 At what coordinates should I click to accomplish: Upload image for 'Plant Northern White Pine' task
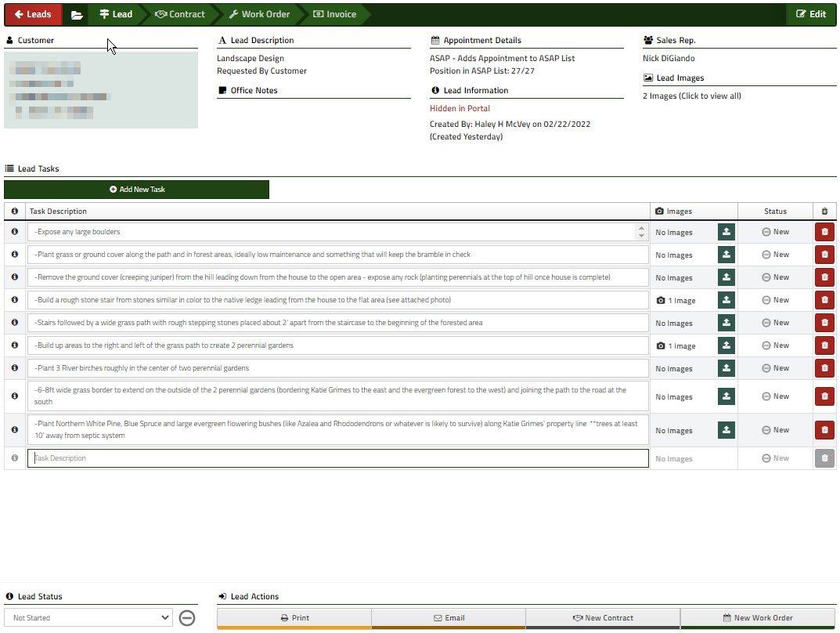(726, 430)
